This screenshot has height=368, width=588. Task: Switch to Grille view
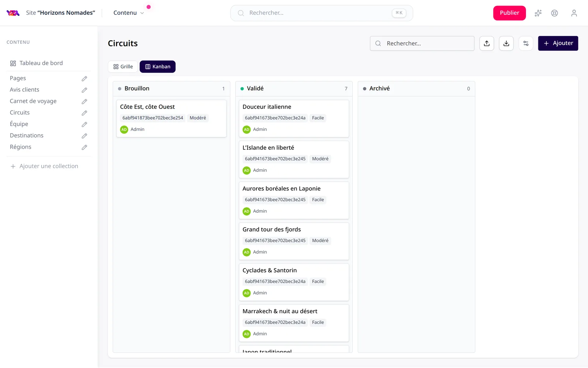click(x=123, y=67)
